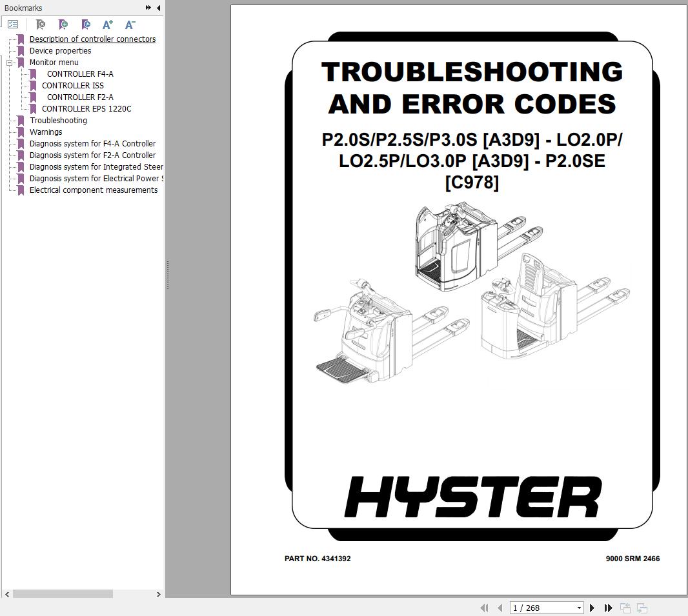
Task: Open Description of controller connectors link
Action: click(93, 39)
